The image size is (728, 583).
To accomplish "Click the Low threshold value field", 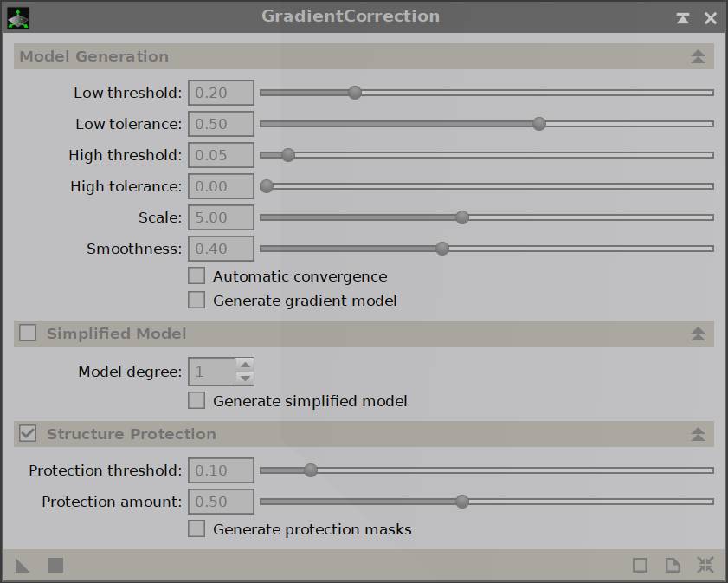I will 221,93.
